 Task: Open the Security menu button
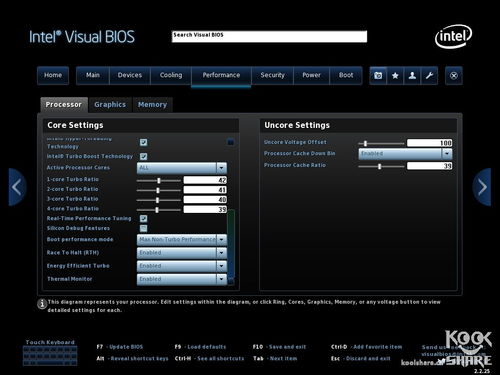point(272,75)
